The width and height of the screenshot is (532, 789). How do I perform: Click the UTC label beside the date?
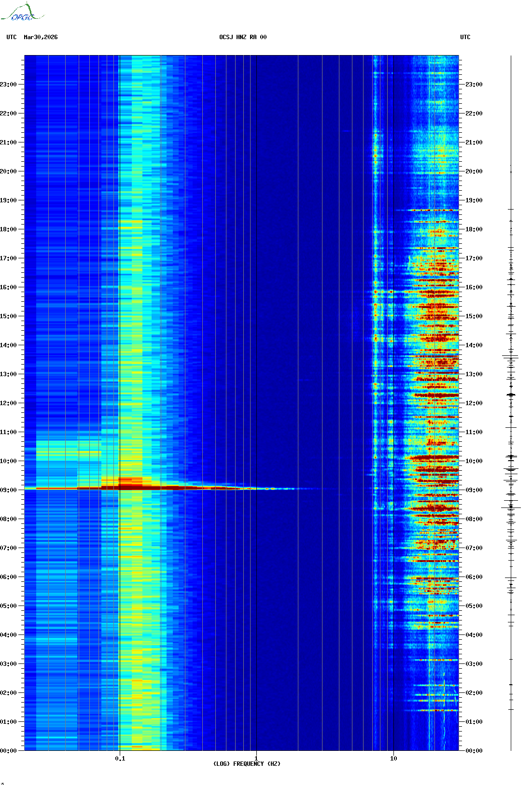12,37
